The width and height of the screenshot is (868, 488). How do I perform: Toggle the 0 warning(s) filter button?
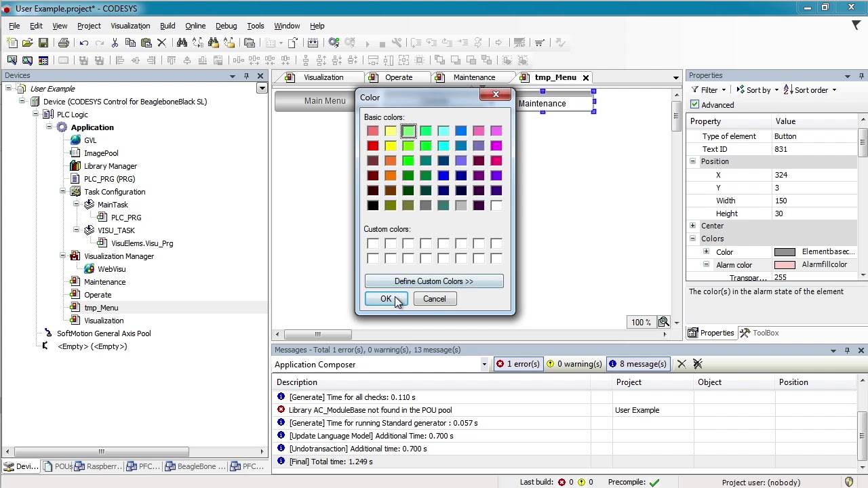[574, 364]
